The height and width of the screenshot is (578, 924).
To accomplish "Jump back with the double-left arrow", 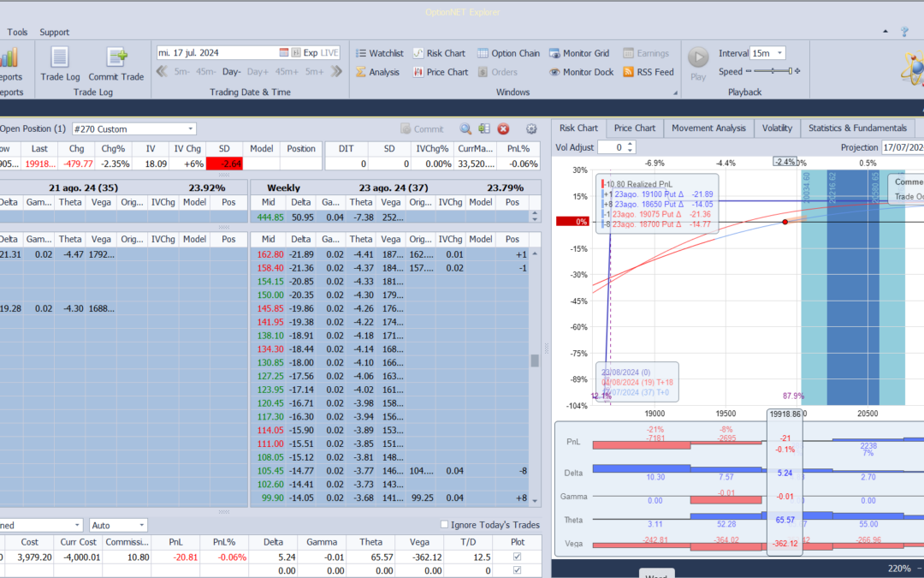I will tap(162, 72).
